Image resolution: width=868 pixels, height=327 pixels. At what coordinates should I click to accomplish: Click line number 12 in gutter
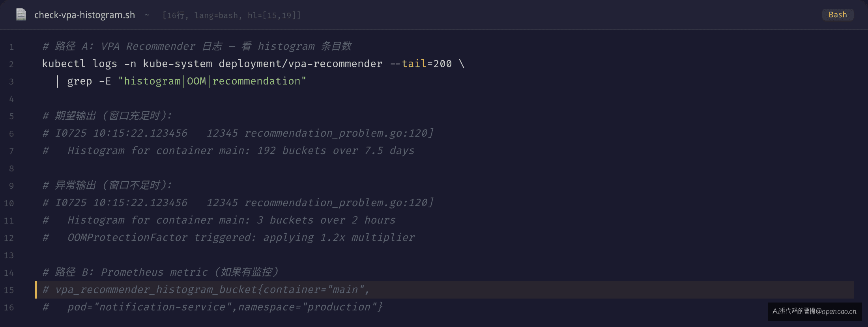[x=9, y=238]
